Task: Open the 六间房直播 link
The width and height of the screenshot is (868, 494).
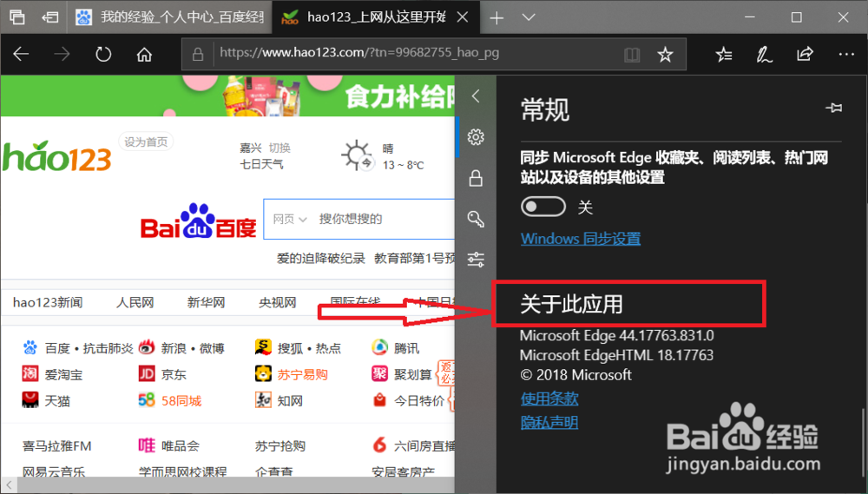Action: (424, 446)
